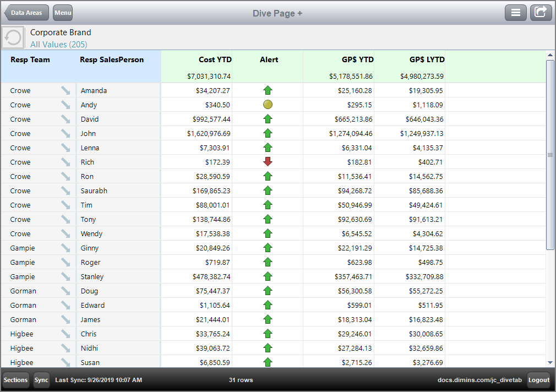This screenshot has height=392, width=556.
Task: Click the dive arrow beside Crowe in Amanda's row
Action: point(66,90)
